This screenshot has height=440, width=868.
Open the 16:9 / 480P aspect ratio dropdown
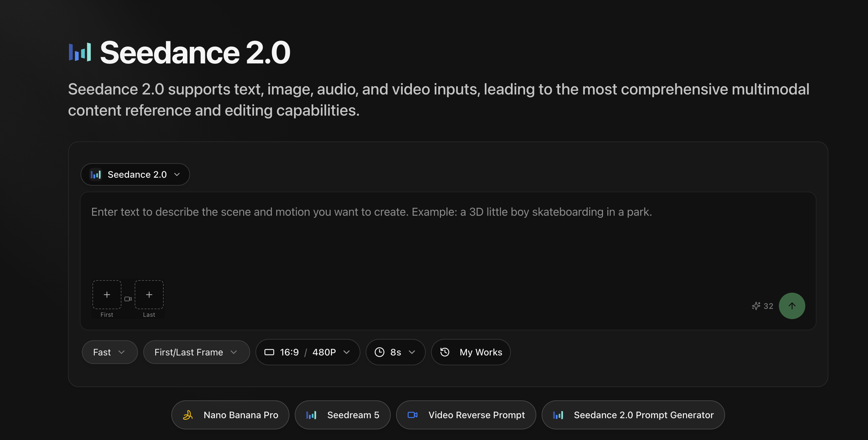tap(308, 352)
